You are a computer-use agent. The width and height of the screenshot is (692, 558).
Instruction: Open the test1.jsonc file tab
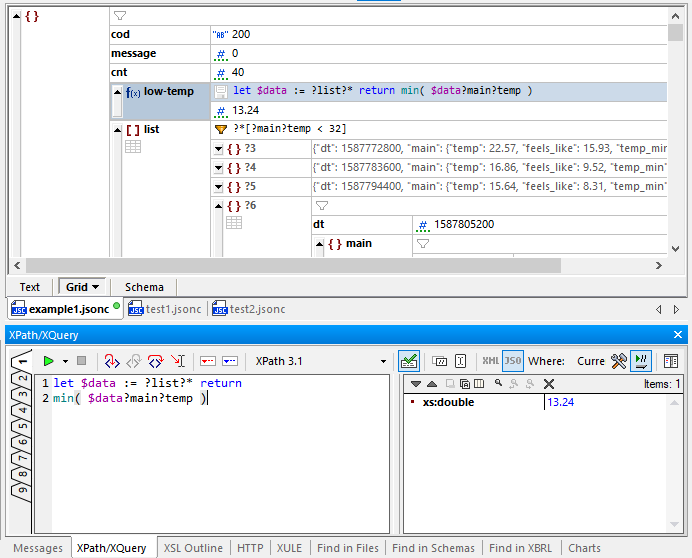166,309
